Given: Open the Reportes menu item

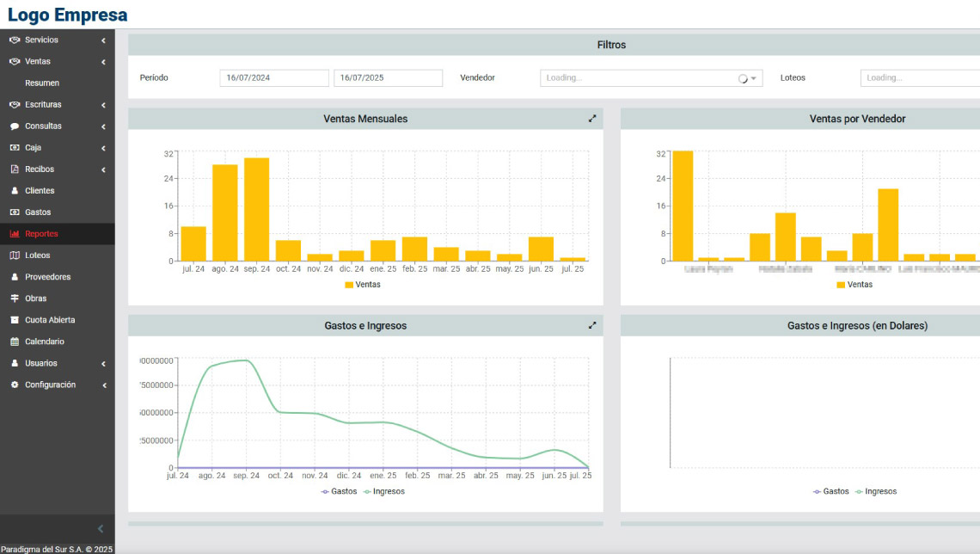Looking at the screenshot, I should [41, 234].
